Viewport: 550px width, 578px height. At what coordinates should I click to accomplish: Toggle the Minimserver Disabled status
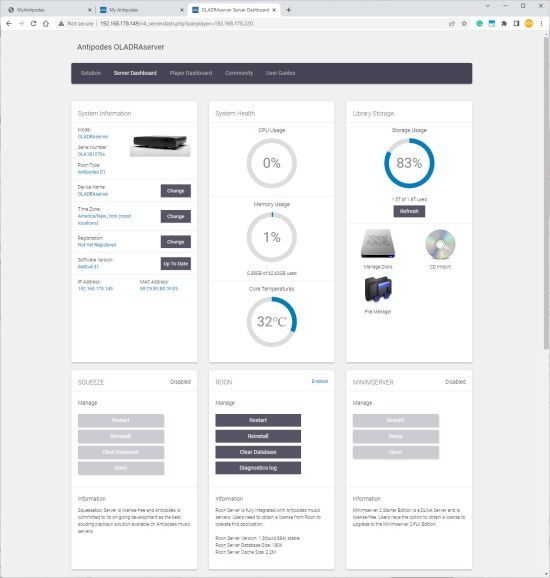click(x=455, y=382)
